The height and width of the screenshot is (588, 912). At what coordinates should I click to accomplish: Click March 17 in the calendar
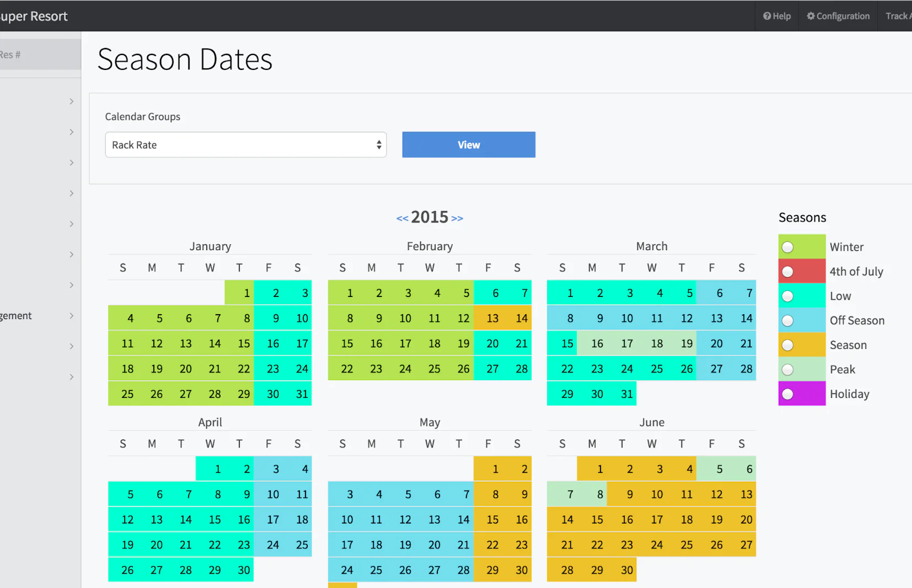pos(622,344)
